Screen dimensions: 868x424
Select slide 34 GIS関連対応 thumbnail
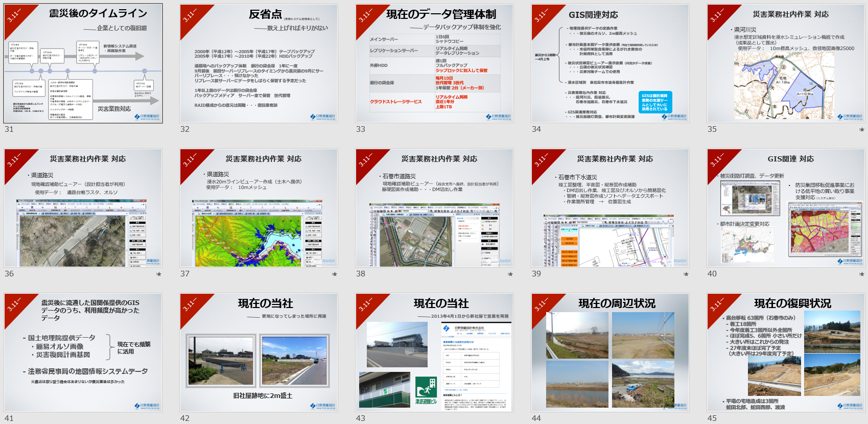[611, 64]
